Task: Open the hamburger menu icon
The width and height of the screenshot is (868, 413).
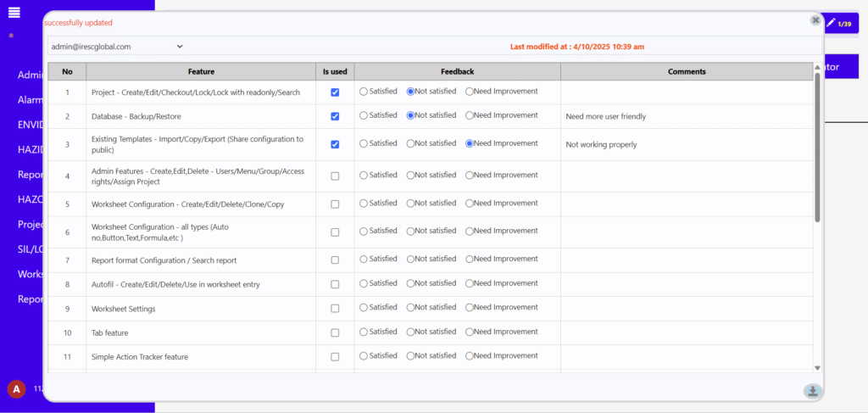Action: pos(14,12)
